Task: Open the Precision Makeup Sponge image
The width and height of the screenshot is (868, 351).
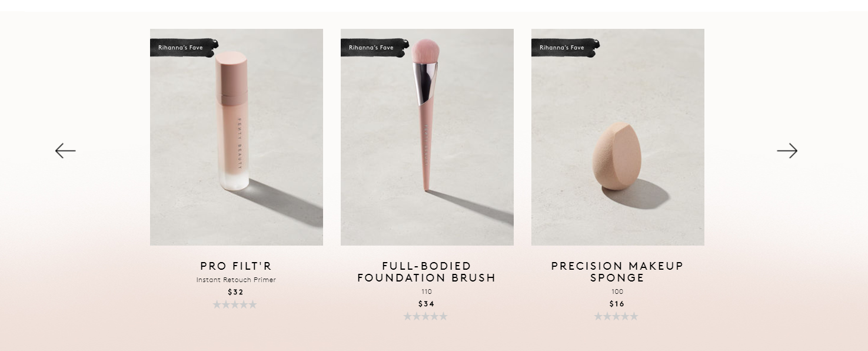Action: pos(618,137)
